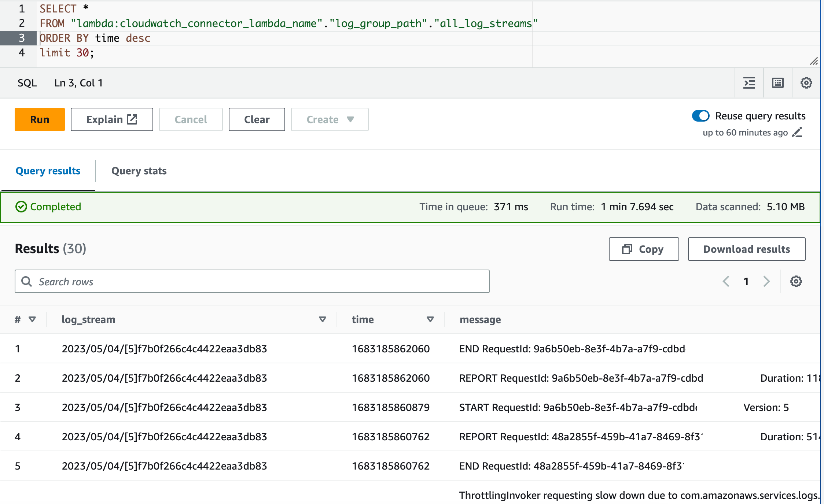This screenshot has width=824, height=504.
Task: Switch to the Query stats tab
Action: 139,171
